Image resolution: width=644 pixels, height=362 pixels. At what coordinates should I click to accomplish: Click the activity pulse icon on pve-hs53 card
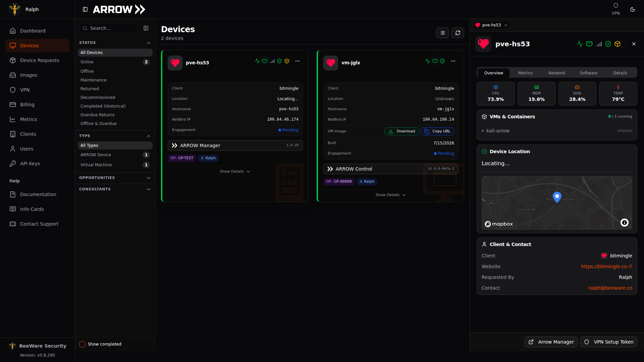coord(257,61)
